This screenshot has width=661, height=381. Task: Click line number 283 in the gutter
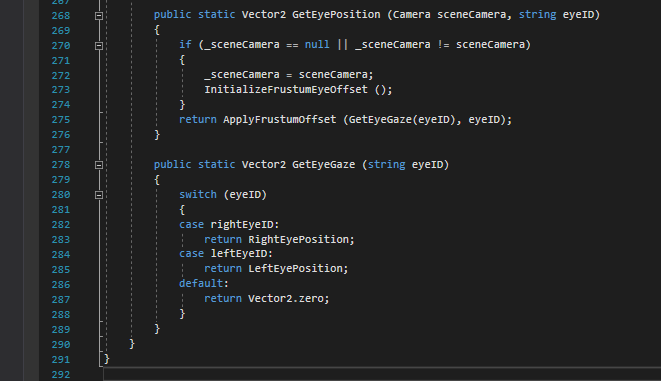coord(61,240)
